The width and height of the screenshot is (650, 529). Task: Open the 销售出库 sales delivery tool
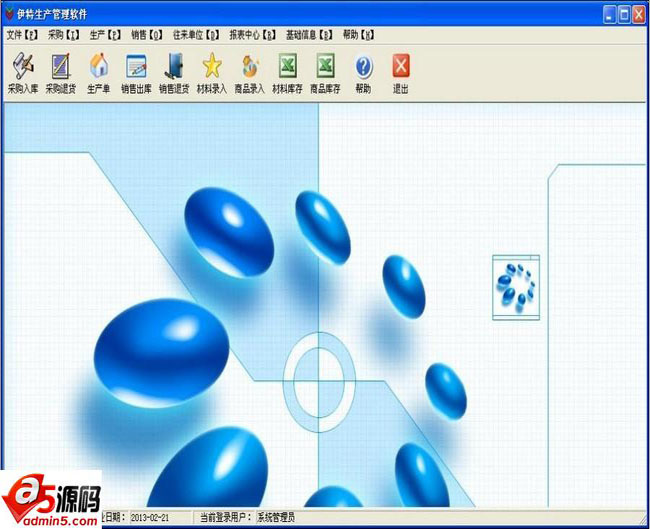136,73
